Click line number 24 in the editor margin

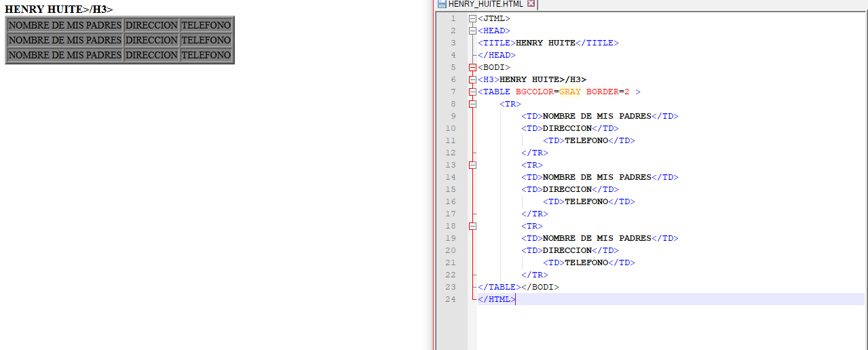(x=451, y=299)
